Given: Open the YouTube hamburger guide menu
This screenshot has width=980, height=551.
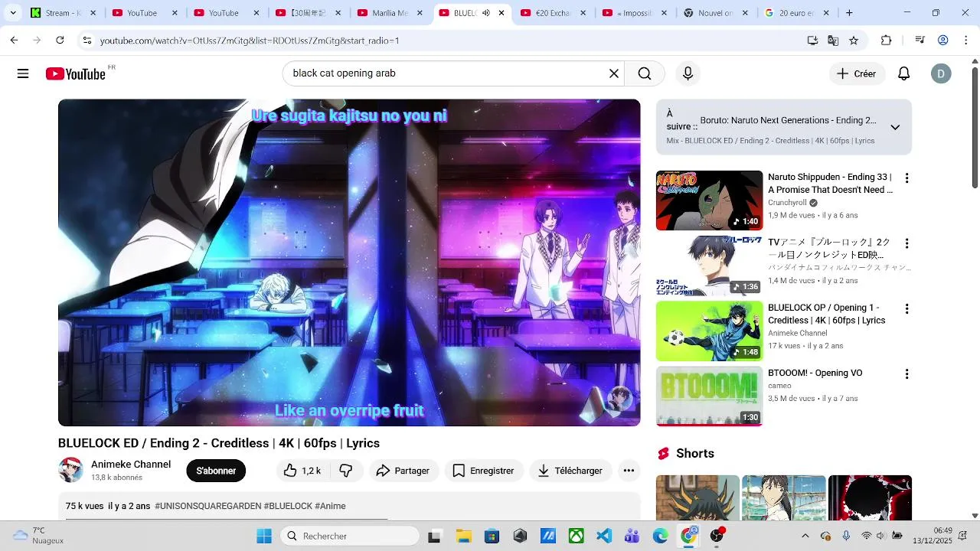Looking at the screenshot, I should tap(23, 73).
